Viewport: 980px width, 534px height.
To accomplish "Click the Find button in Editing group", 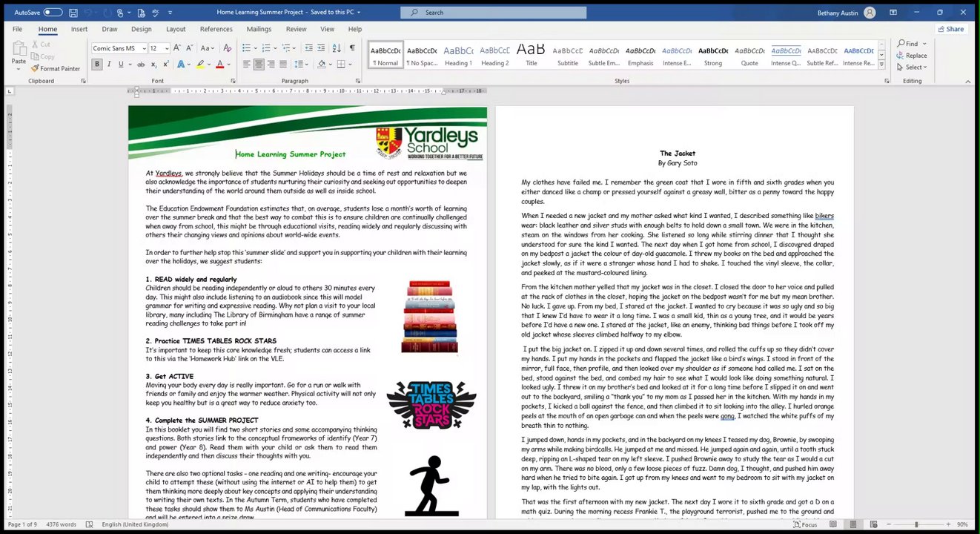I will [908, 44].
